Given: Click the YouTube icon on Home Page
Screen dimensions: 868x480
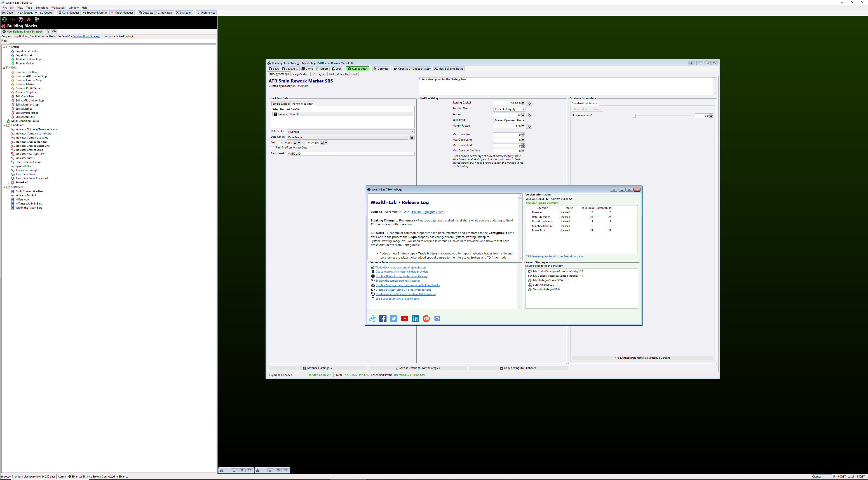Looking at the screenshot, I should (x=404, y=319).
